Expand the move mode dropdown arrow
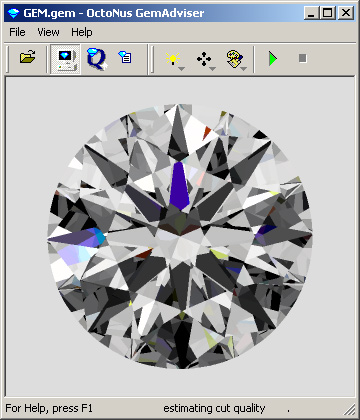This screenshot has height=420, width=360. 212,69
